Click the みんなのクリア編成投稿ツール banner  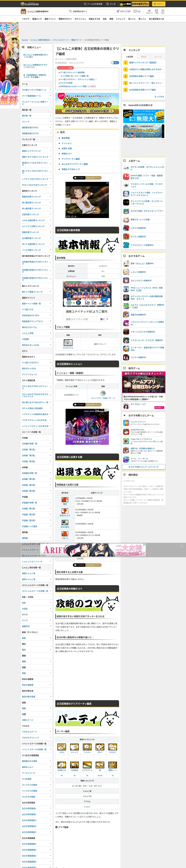[87, 103]
